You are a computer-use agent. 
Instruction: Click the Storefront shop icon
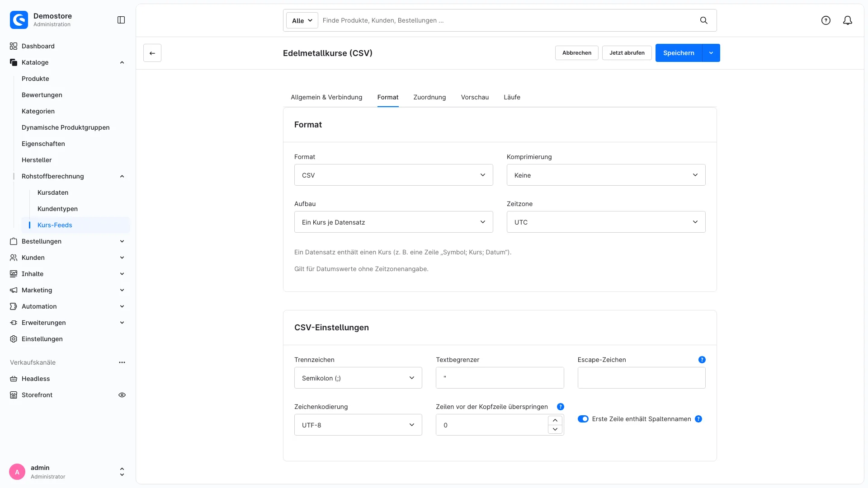(x=14, y=395)
